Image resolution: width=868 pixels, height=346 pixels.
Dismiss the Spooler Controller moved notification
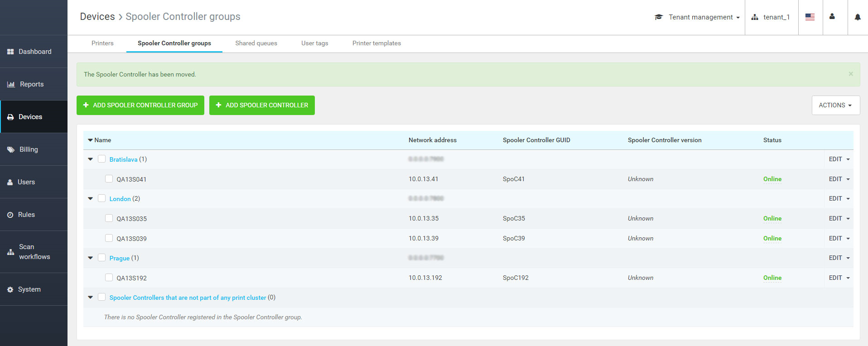(x=850, y=74)
